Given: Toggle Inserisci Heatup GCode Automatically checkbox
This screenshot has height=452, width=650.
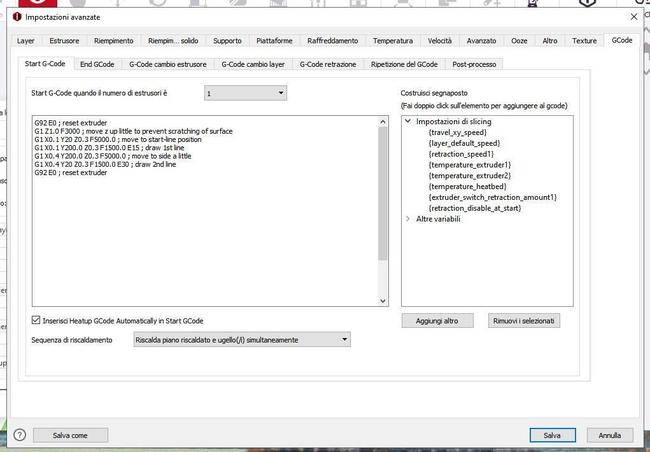Looking at the screenshot, I should [x=37, y=321].
